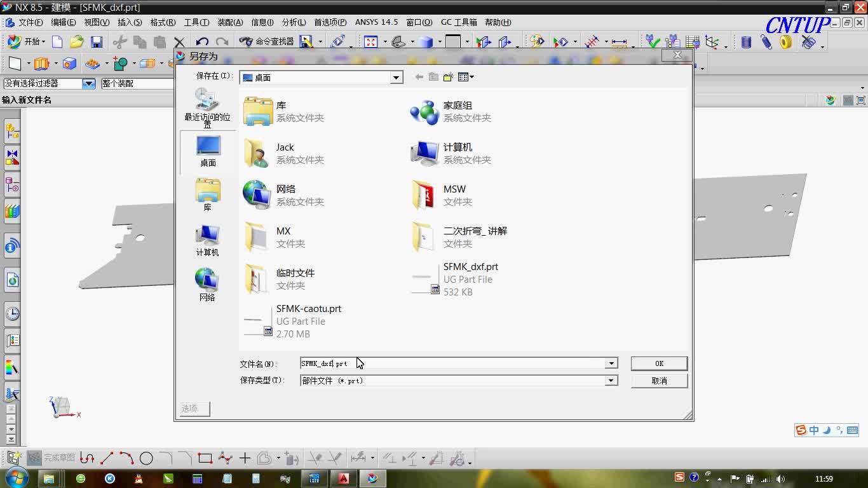Click the OK button to save
Image resolution: width=868 pixels, height=488 pixels.
[x=658, y=363]
